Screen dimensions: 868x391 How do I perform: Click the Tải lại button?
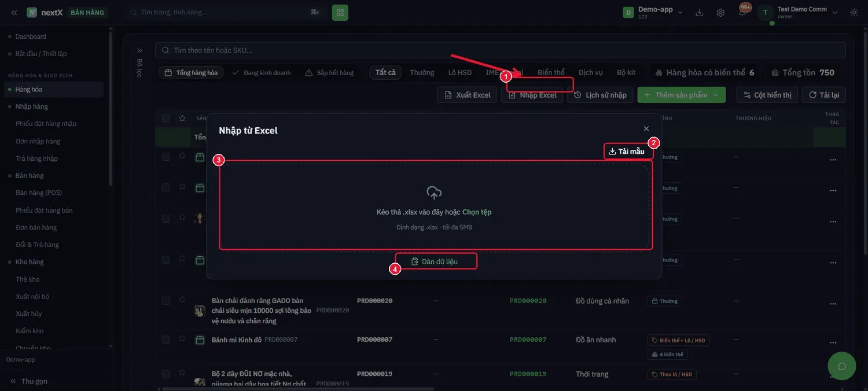pos(824,95)
